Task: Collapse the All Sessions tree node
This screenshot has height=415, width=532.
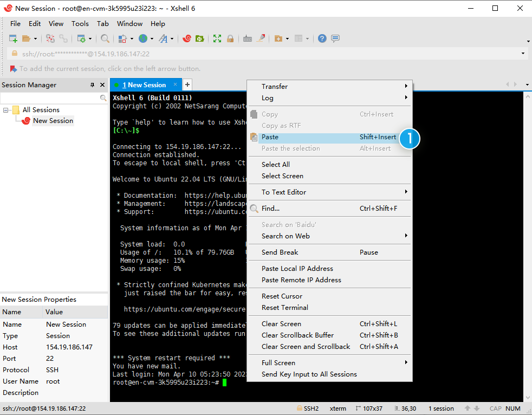Action: (5, 110)
